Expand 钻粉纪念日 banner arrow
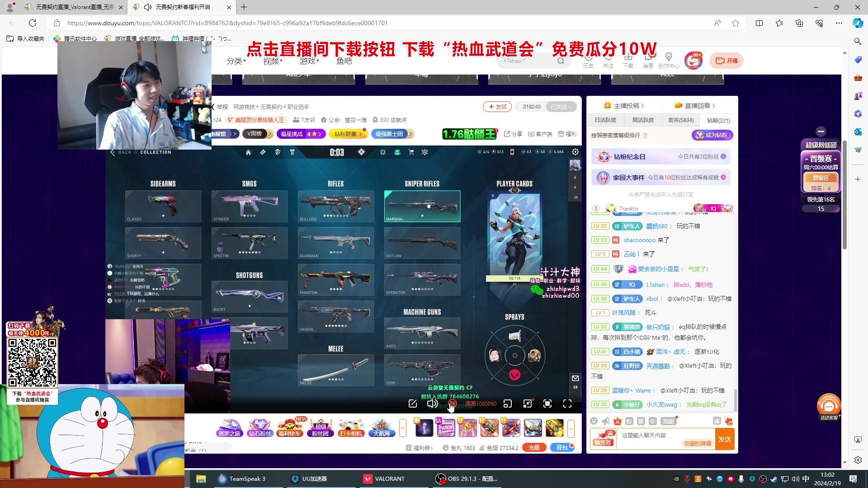This screenshot has width=868, height=488. pyautogui.click(x=723, y=157)
